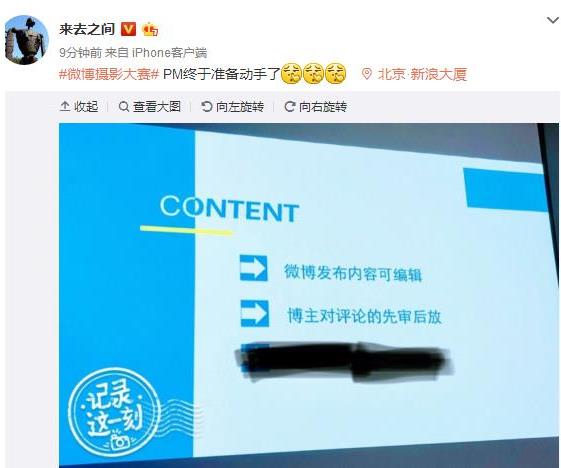The height and width of the screenshot is (468, 561).
Task: Open the 9分钟前 timestamp link
Action: [x=81, y=53]
